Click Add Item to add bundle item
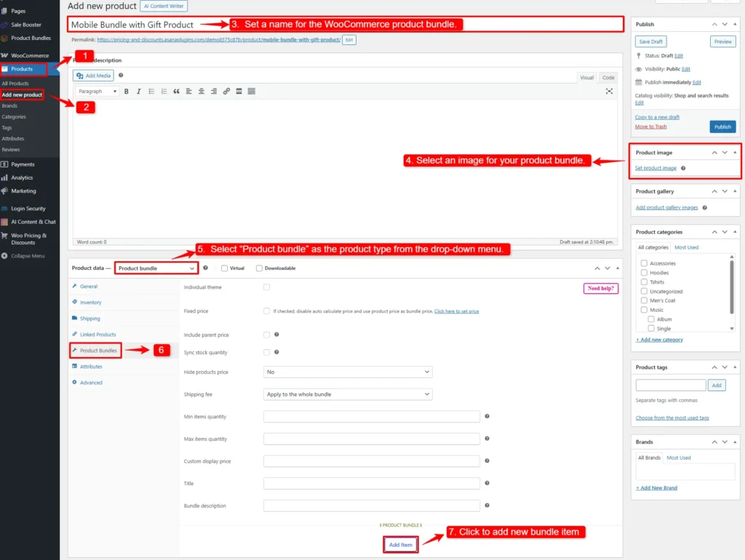 pos(401,545)
